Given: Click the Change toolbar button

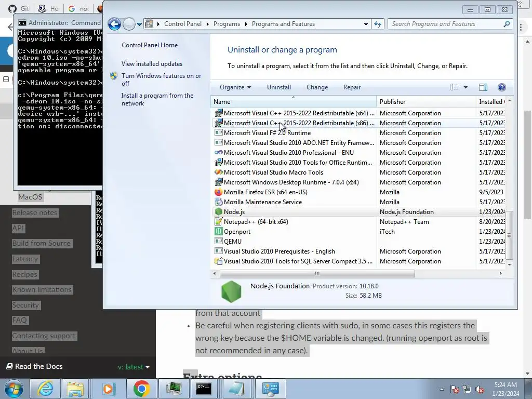Looking at the screenshot, I should [x=317, y=87].
